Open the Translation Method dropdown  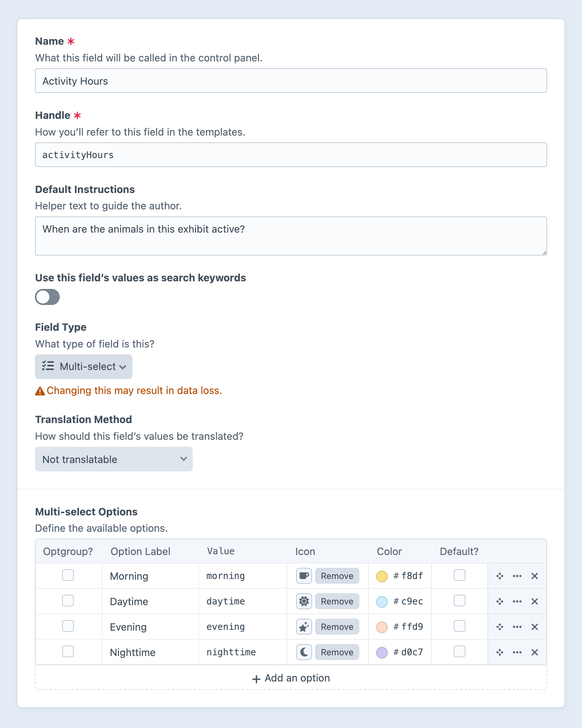(113, 459)
